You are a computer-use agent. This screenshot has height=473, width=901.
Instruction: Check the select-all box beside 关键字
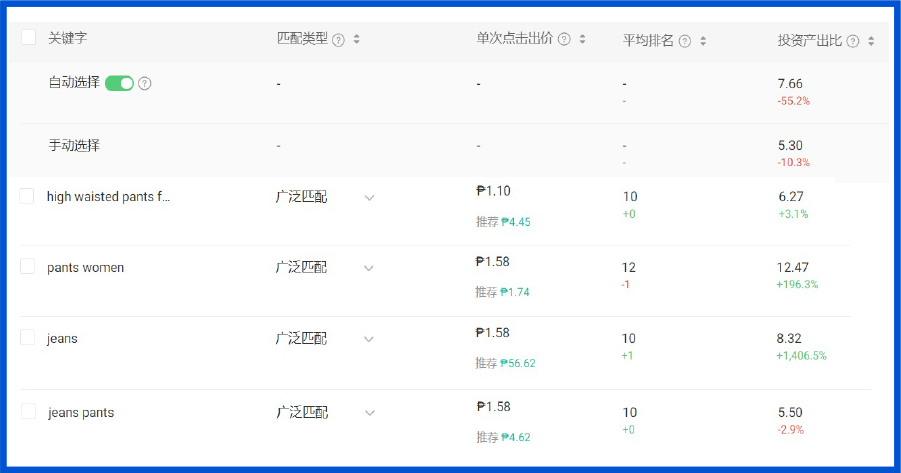(x=28, y=37)
